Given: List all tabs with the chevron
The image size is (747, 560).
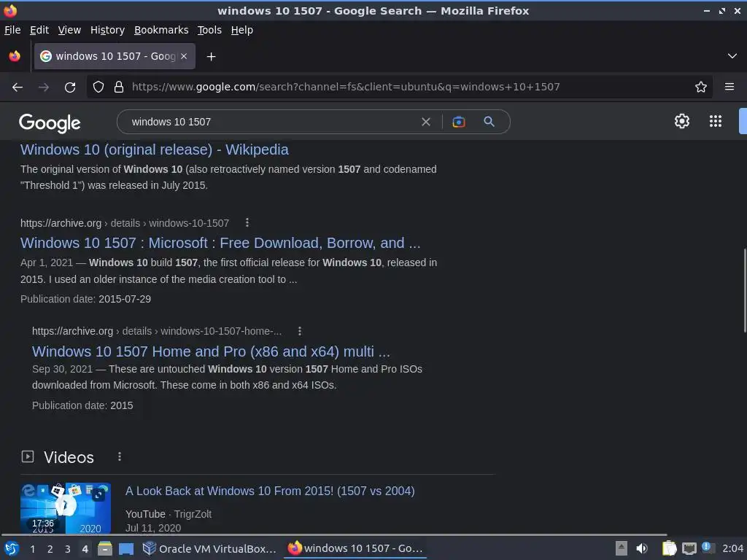Looking at the screenshot, I should [732, 56].
